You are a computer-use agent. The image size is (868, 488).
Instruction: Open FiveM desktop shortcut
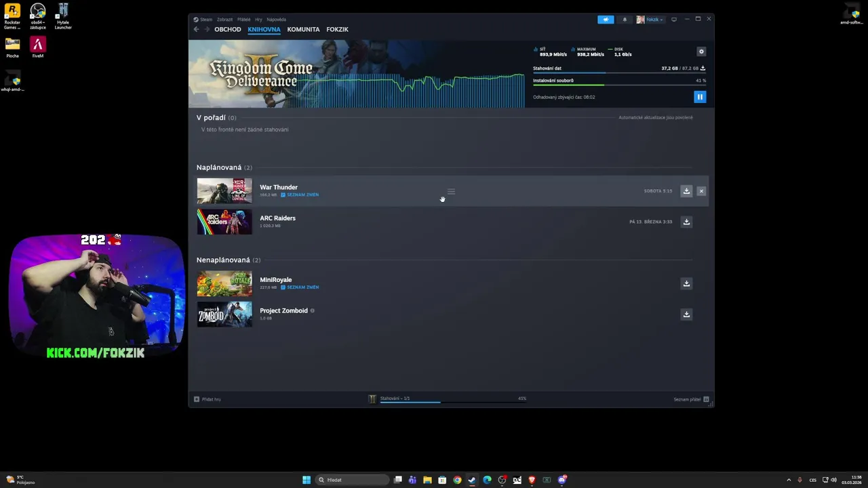pos(38,47)
